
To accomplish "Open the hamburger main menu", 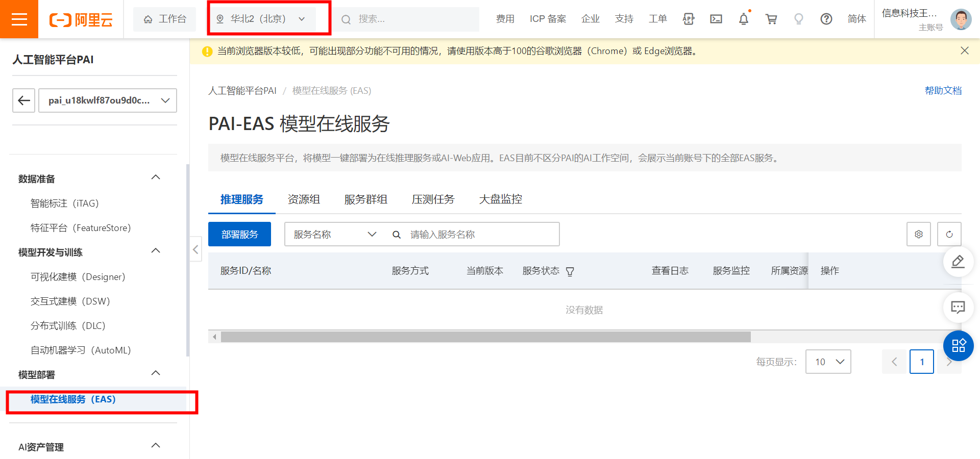I will [x=19, y=19].
